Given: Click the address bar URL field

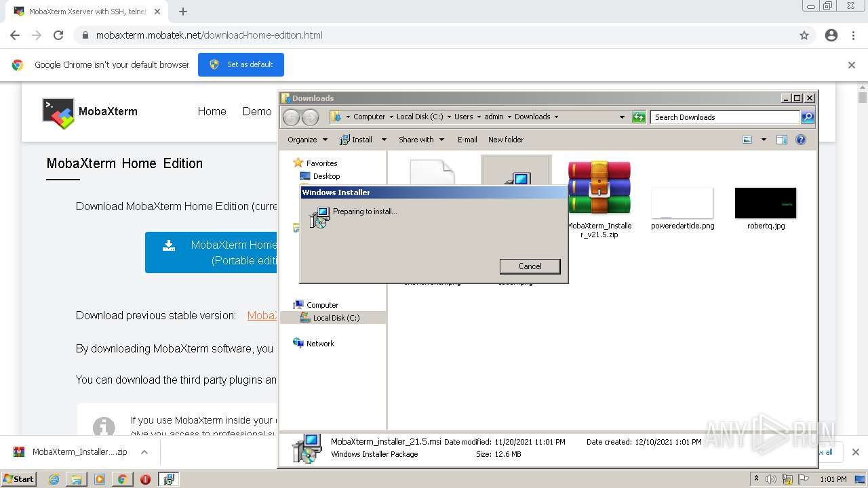Looking at the screenshot, I should pos(434,35).
